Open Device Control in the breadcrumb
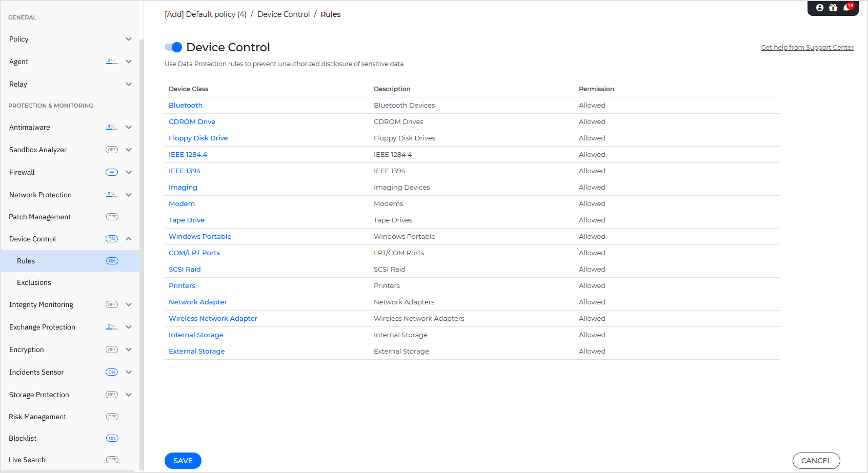 point(283,14)
